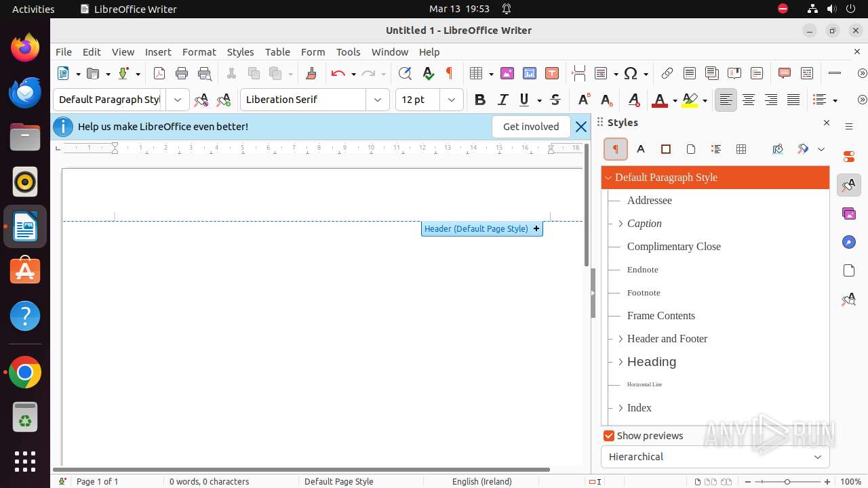
Task: Open Hierarchical filter dropdown
Action: [x=715, y=457]
